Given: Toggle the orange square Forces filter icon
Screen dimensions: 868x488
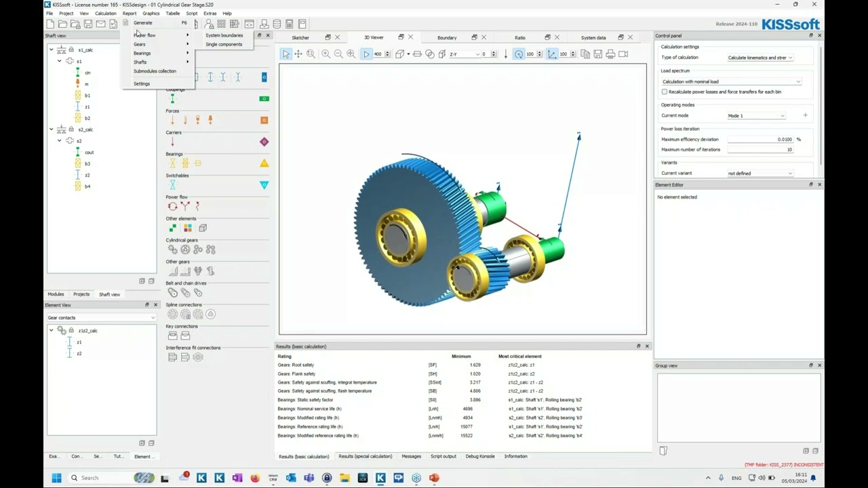Looking at the screenshot, I should pyautogui.click(x=264, y=120).
